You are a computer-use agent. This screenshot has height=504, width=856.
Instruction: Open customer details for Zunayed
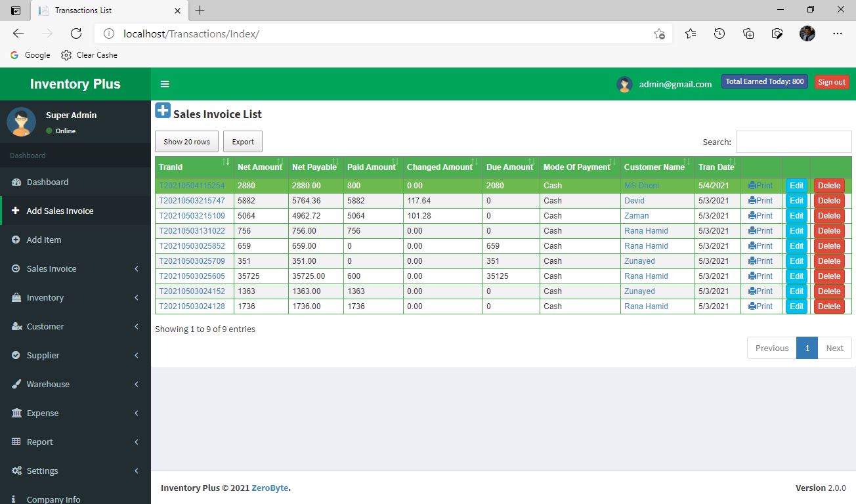tap(639, 261)
